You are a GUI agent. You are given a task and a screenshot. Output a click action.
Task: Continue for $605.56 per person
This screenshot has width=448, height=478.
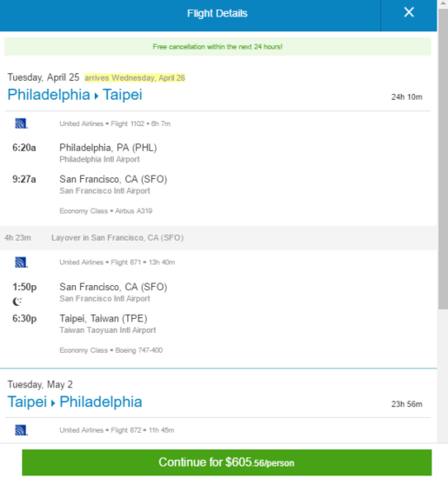click(x=227, y=462)
